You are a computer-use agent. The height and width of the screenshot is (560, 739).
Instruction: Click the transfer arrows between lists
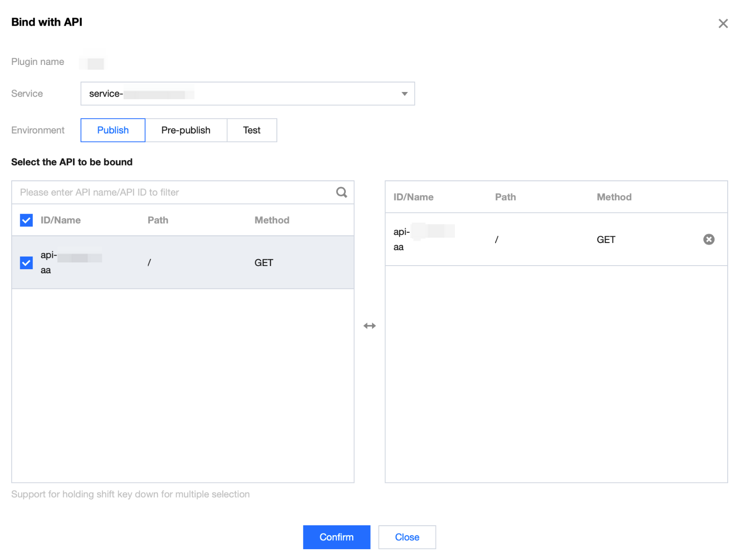(x=369, y=326)
